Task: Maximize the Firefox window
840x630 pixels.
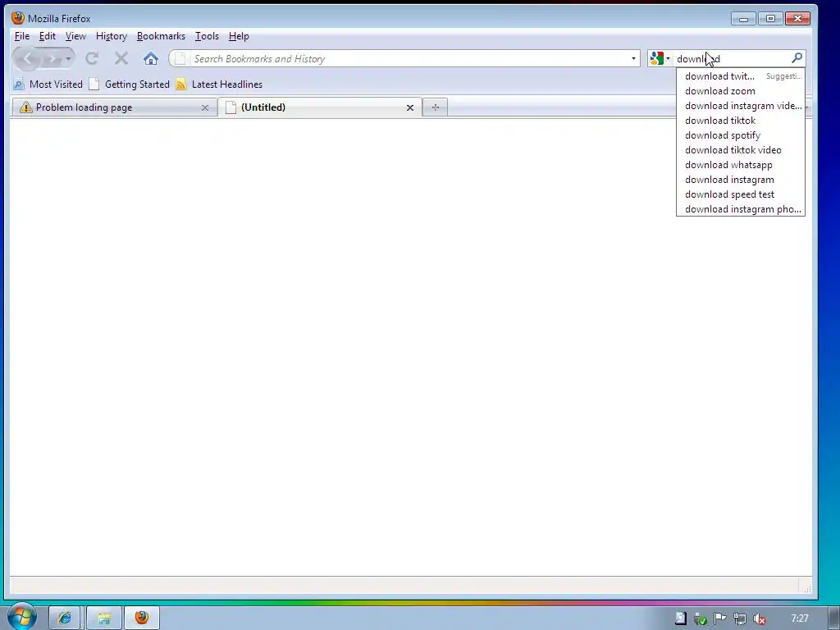Action: tap(770, 19)
